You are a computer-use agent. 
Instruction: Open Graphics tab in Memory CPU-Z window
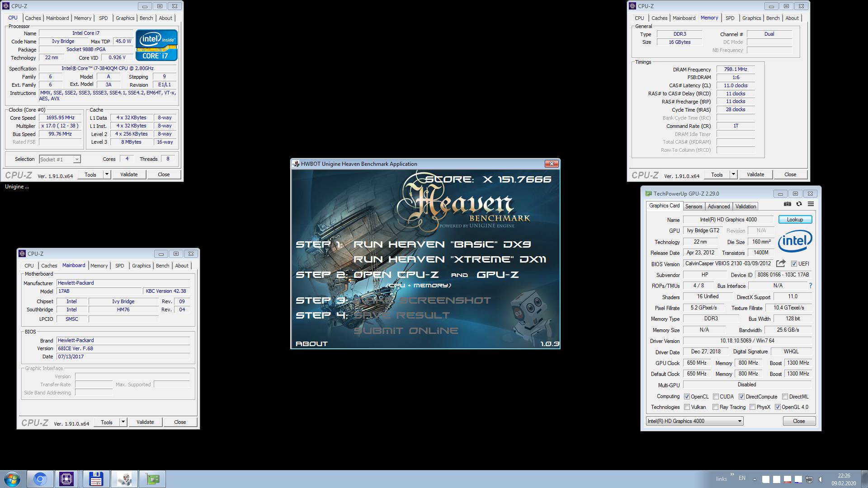752,18
